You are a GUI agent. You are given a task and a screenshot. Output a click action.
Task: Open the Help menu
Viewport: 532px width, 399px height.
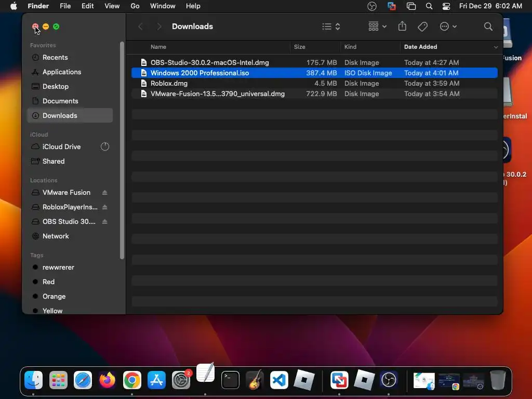pyautogui.click(x=193, y=6)
